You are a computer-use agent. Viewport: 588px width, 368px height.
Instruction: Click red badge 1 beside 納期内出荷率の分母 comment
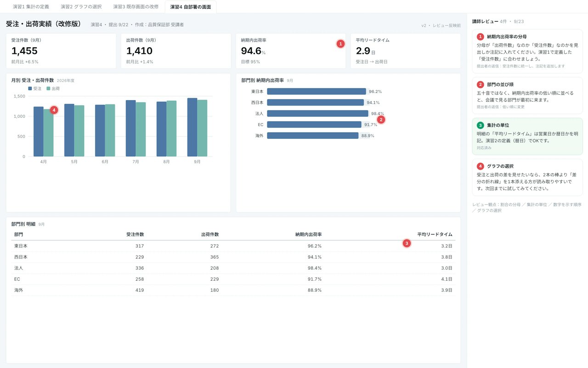click(481, 37)
